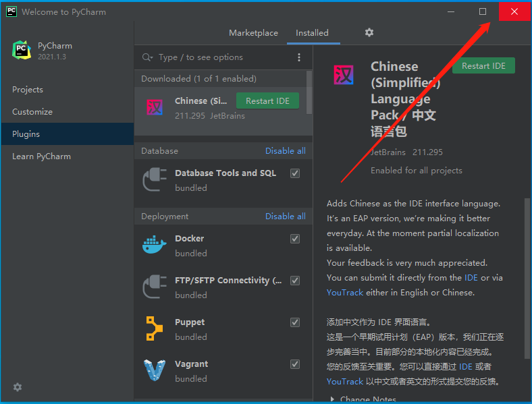Image resolution: width=532 pixels, height=404 pixels.
Task: Toggle the Puppet plugin checkbox
Action: tap(295, 322)
